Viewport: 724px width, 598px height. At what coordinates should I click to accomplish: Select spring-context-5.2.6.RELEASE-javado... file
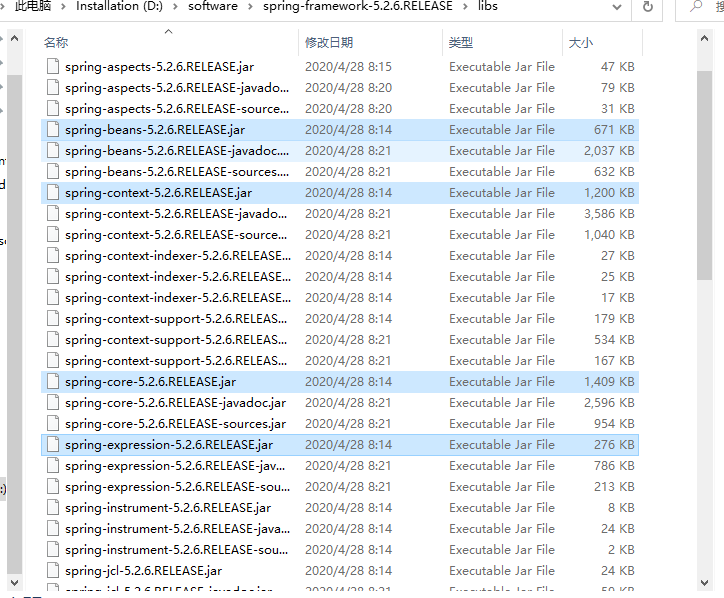click(x=340, y=214)
